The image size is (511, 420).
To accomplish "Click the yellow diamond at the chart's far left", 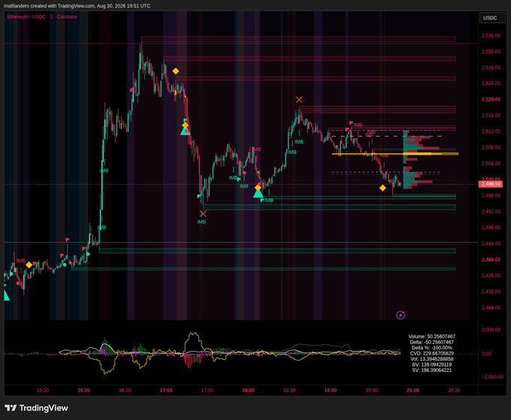I will tap(29, 265).
